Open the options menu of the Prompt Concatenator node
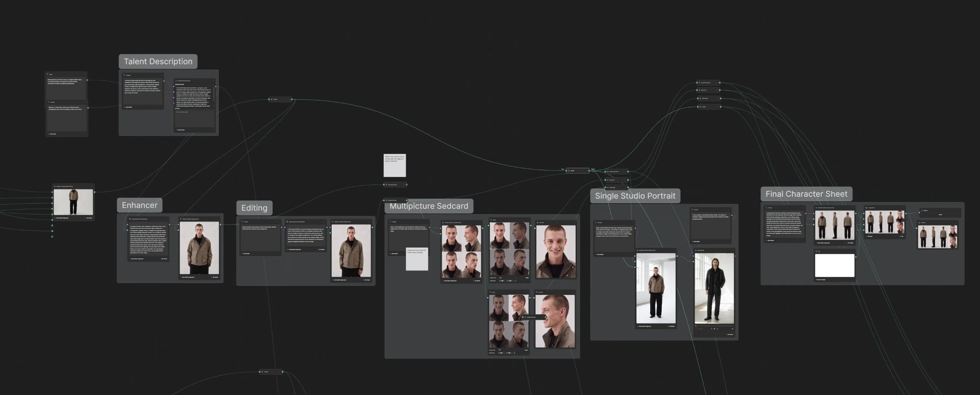 213,81
